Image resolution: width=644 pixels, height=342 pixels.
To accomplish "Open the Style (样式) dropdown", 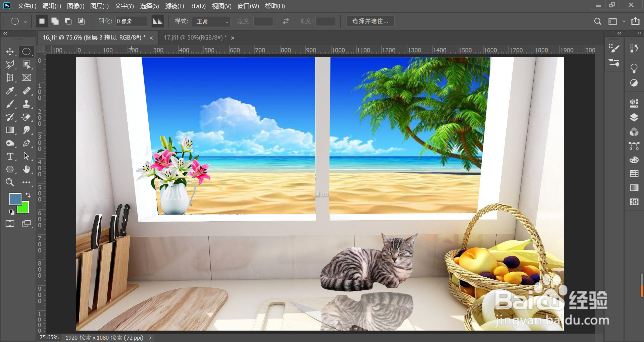I will click(211, 21).
